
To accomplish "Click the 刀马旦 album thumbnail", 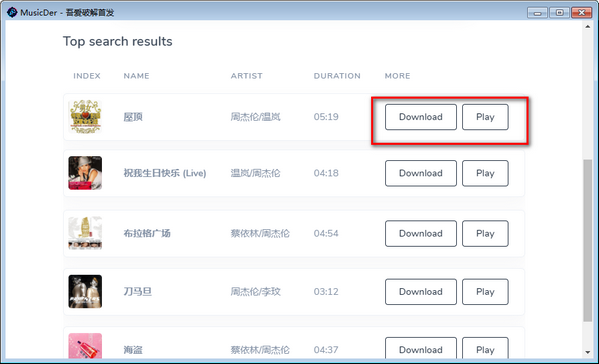I will click(85, 291).
